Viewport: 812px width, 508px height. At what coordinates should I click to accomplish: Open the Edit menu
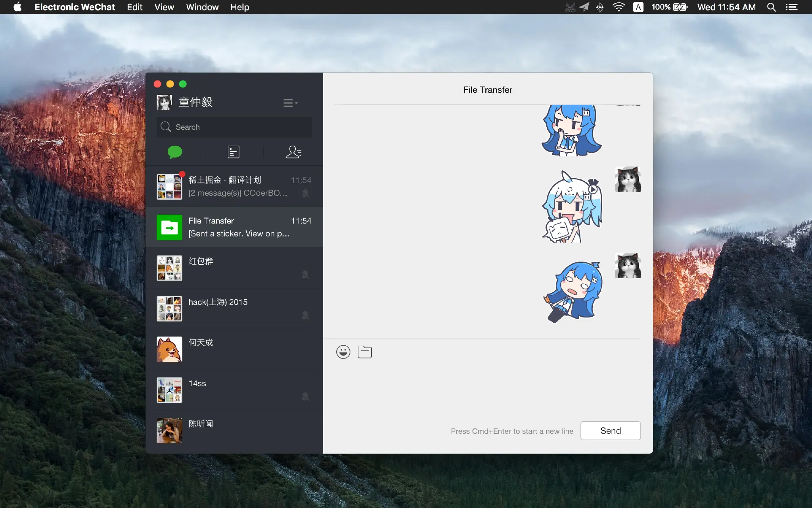click(x=134, y=7)
